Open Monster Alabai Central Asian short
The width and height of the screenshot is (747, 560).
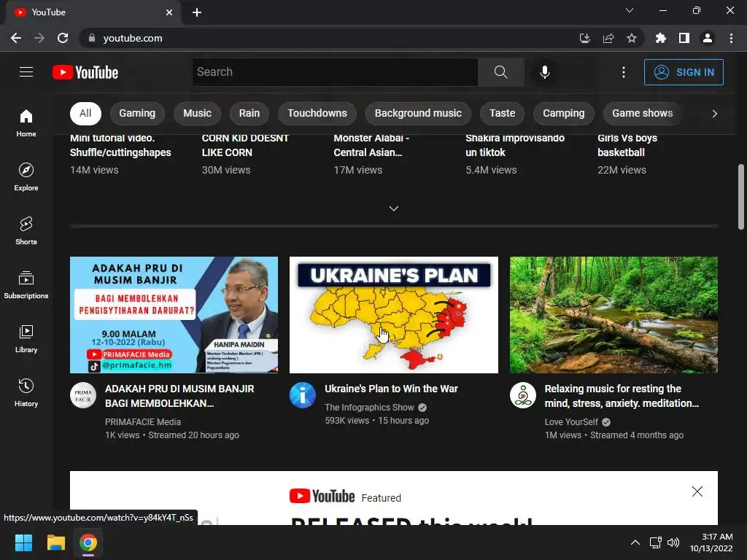371,145
